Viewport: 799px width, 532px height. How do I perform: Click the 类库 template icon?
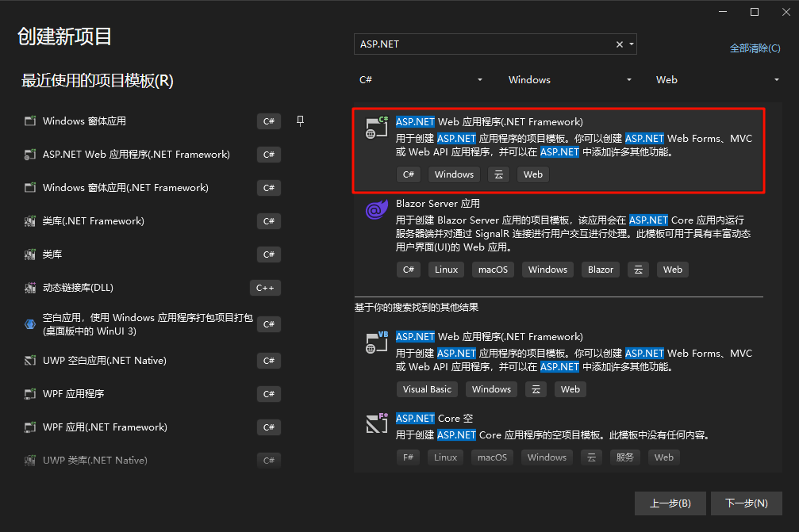30,255
